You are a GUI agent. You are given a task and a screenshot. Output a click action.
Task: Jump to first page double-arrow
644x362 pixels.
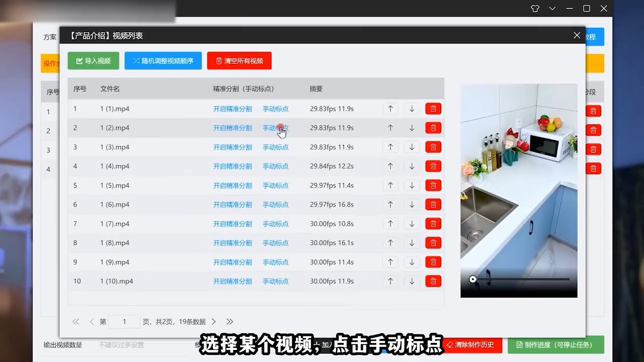(76, 321)
